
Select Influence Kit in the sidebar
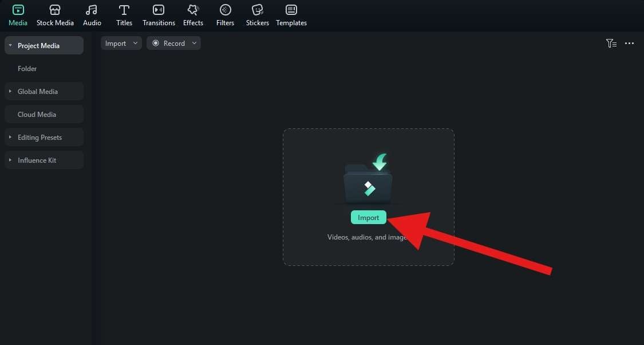(44, 160)
